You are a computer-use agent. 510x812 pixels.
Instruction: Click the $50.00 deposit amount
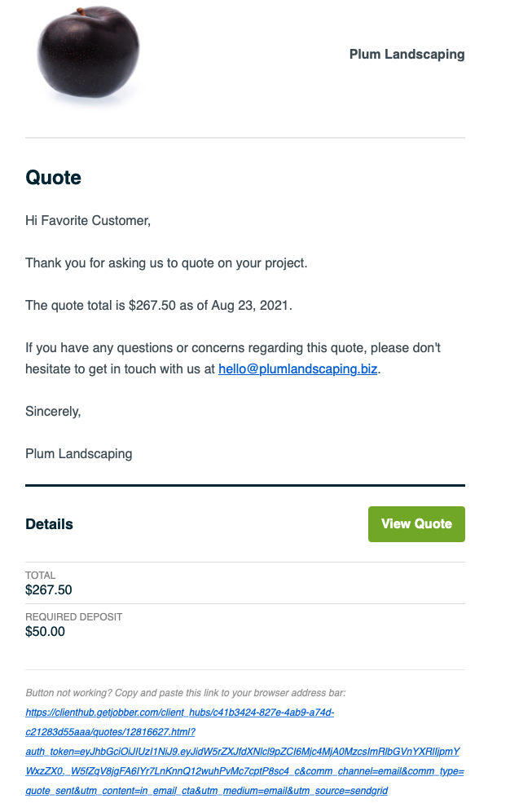coord(46,631)
